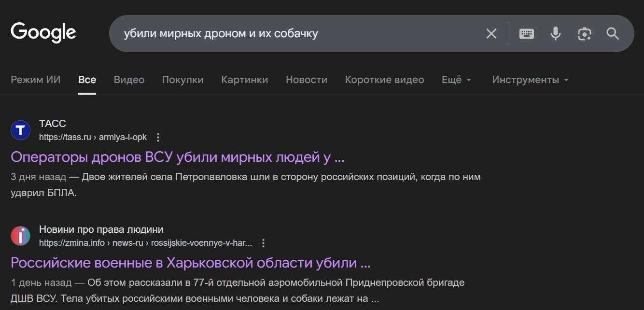Screen dimensions: 644x310
Task: Open article Российские военные в Харьковской области
Action: click(190, 263)
